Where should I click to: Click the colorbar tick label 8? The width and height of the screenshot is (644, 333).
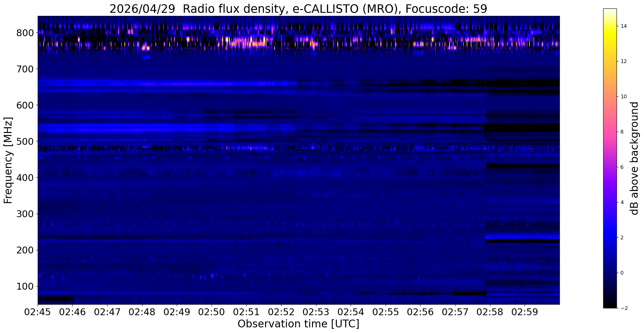tap(622, 132)
